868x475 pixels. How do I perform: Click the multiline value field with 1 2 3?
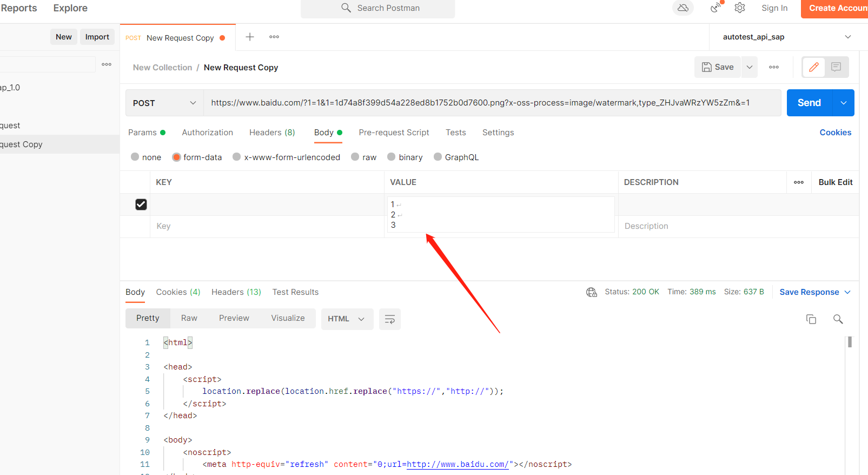click(501, 215)
